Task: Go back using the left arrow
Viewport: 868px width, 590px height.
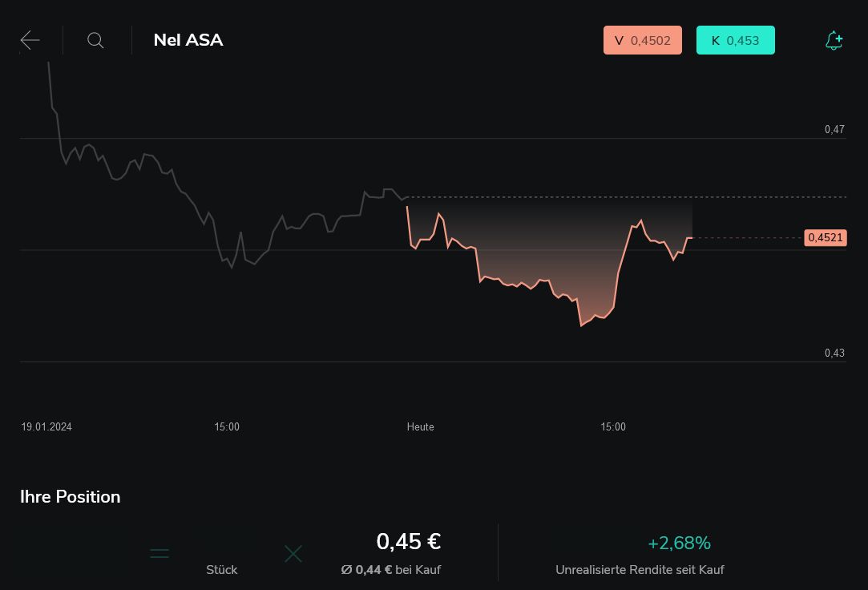Action: [x=30, y=40]
